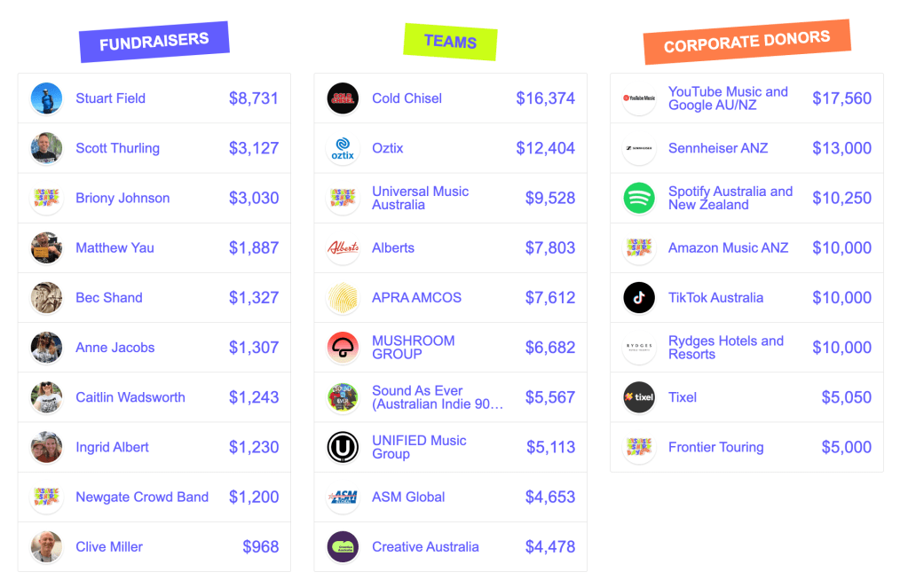Open Newgate Crowd Band fundraiser link
Image resolution: width=908 pixels, height=588 pixels.
pos(142,497)
